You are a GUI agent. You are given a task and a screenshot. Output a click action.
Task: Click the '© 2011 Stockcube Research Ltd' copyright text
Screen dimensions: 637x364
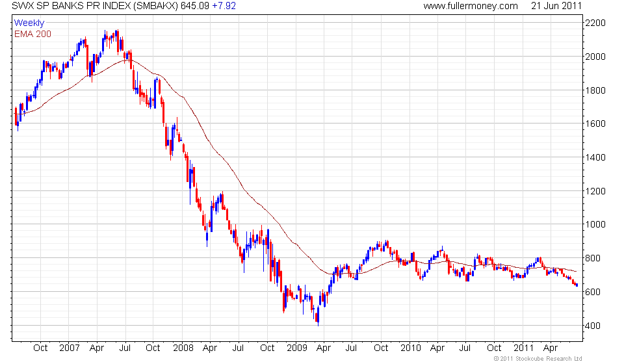[x=538, y=359]
